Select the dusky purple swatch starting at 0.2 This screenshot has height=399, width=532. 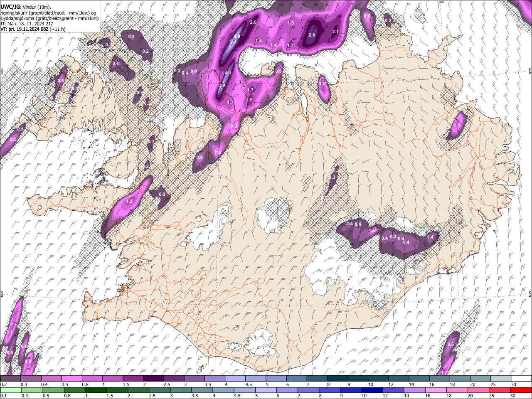point(11,378)
